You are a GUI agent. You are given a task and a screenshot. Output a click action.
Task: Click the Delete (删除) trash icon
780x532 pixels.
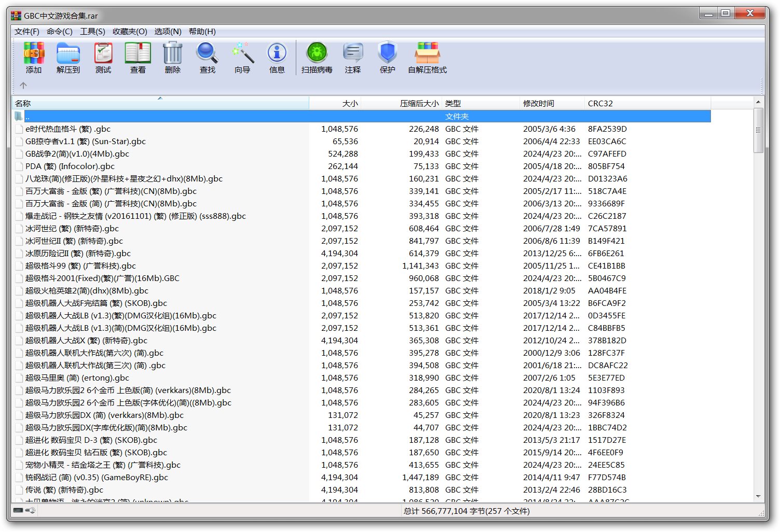point(172,53)
